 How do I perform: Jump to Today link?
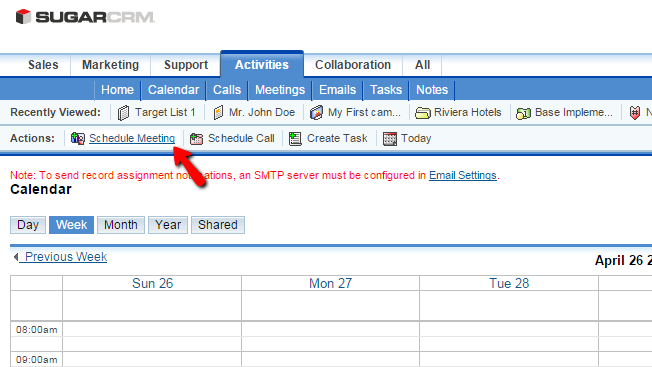[416, 138]
